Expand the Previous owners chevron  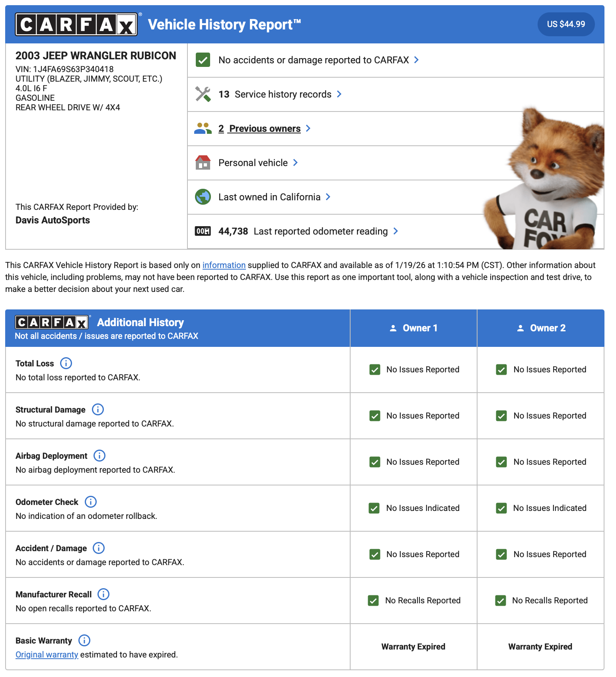[x=308, y=128]
